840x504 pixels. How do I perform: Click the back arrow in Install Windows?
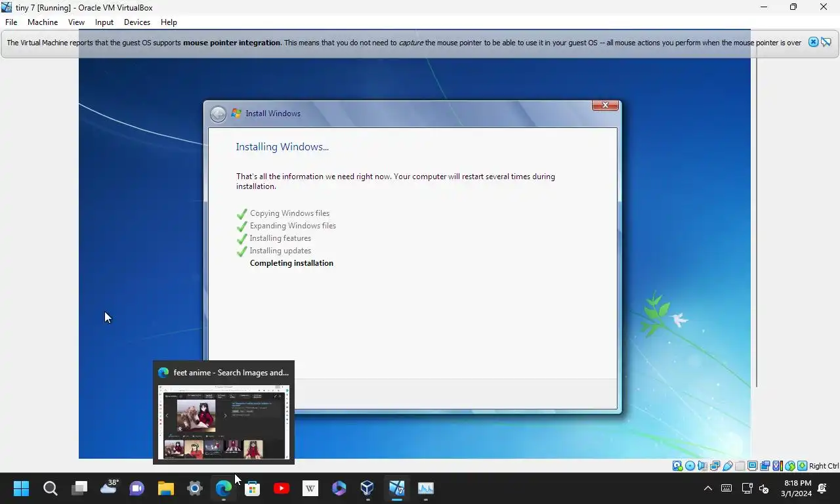(x=218, y=114)
